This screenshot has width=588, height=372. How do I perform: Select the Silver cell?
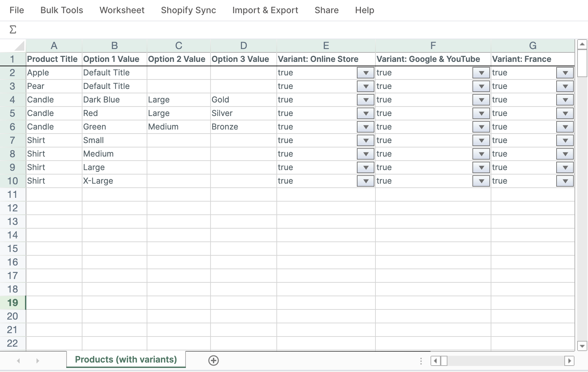244,113
